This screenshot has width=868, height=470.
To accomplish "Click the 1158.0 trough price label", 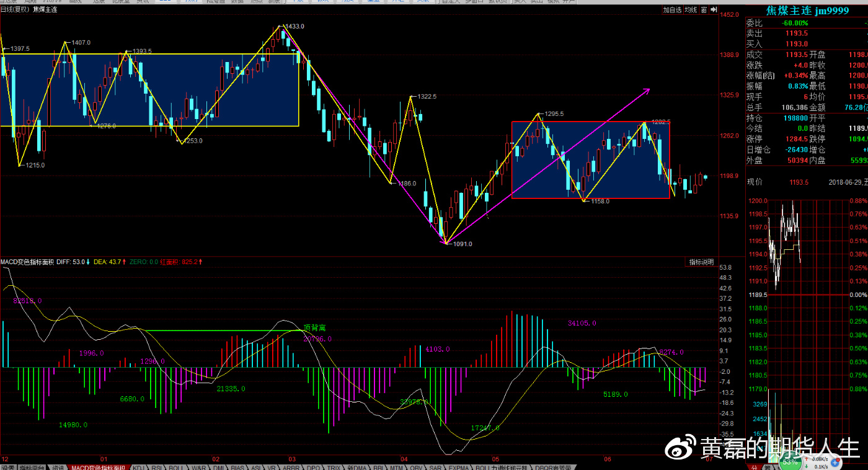I will click(600, 202).
